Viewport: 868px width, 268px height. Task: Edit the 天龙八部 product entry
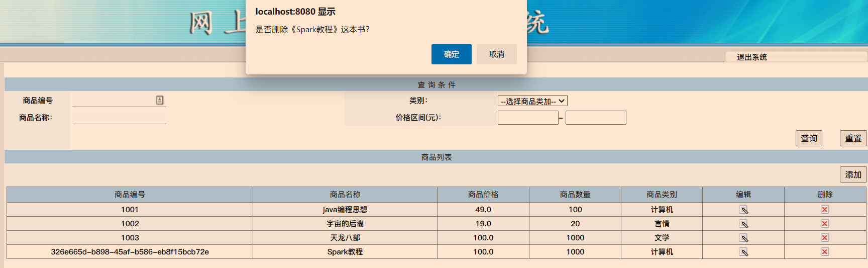click(743, 238)
